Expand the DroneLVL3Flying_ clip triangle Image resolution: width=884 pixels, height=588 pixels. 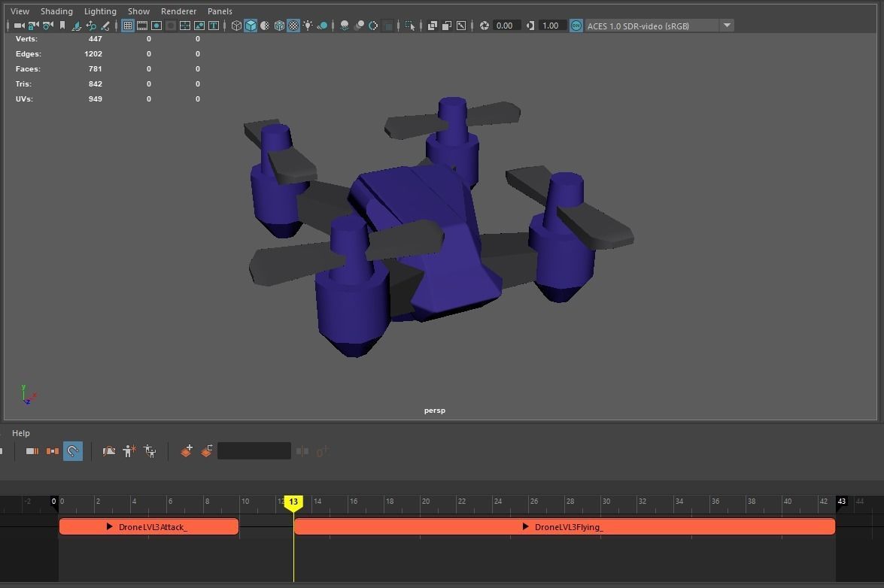[x=525, y=526]
